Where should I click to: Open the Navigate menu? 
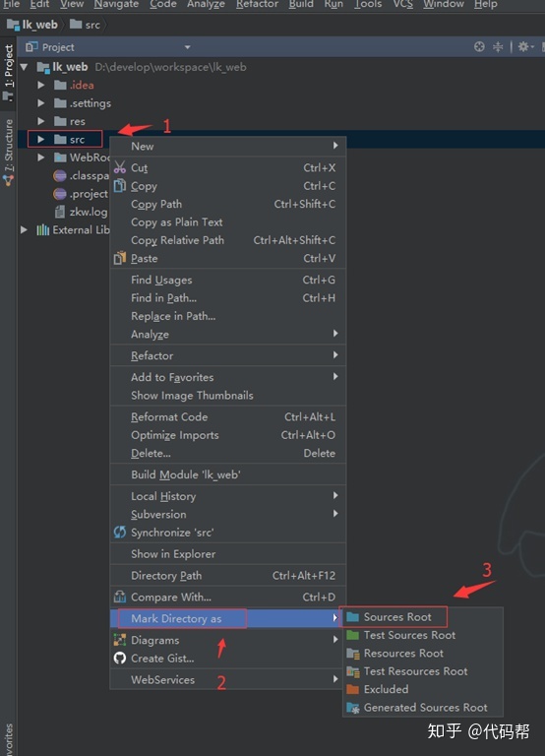[116, 4]
